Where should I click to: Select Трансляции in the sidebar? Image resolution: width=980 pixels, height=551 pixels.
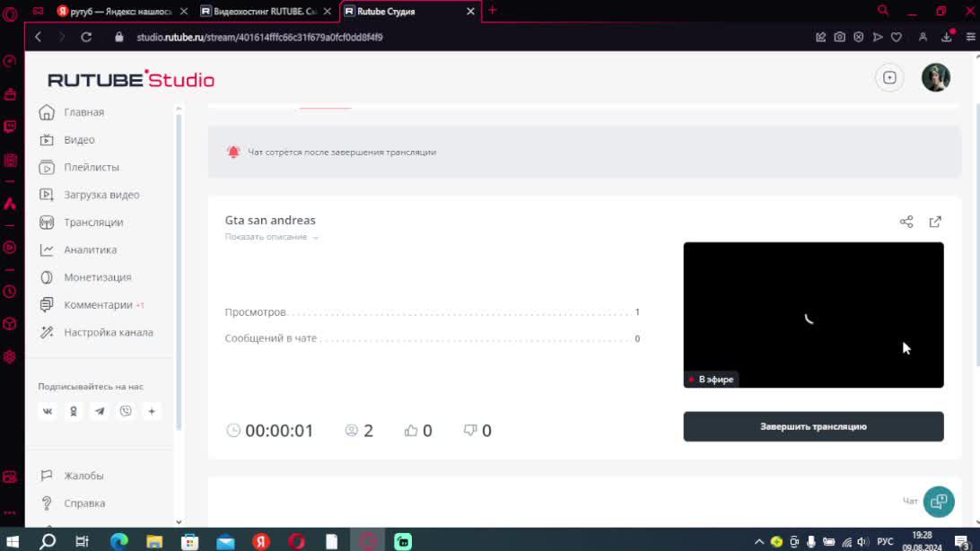pos(93,223)
